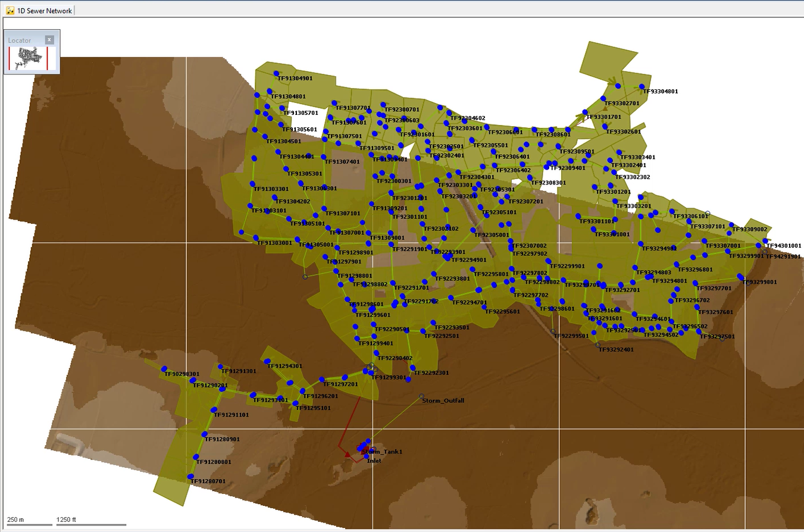Click node label TF93309002
804x532 pixels.
click(749, 229)
